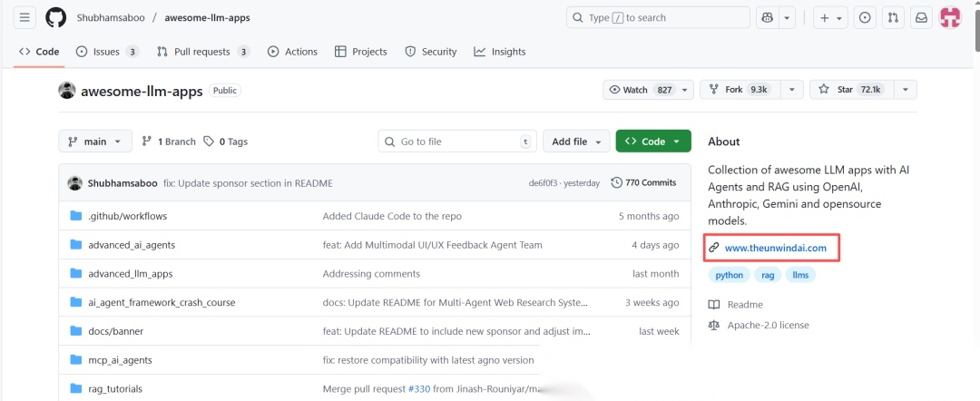Star the repository
This screenshot has width=980, height=401.
(851, 90)
